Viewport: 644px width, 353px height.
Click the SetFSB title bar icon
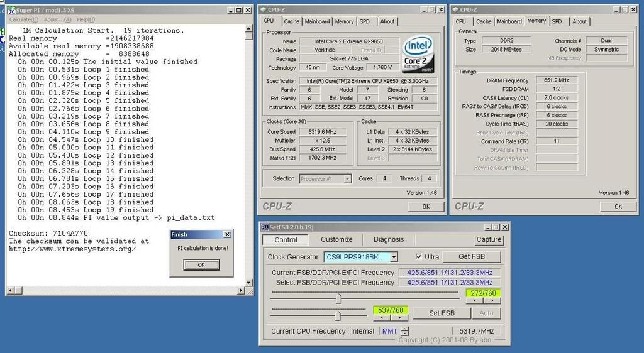point(265,227)
